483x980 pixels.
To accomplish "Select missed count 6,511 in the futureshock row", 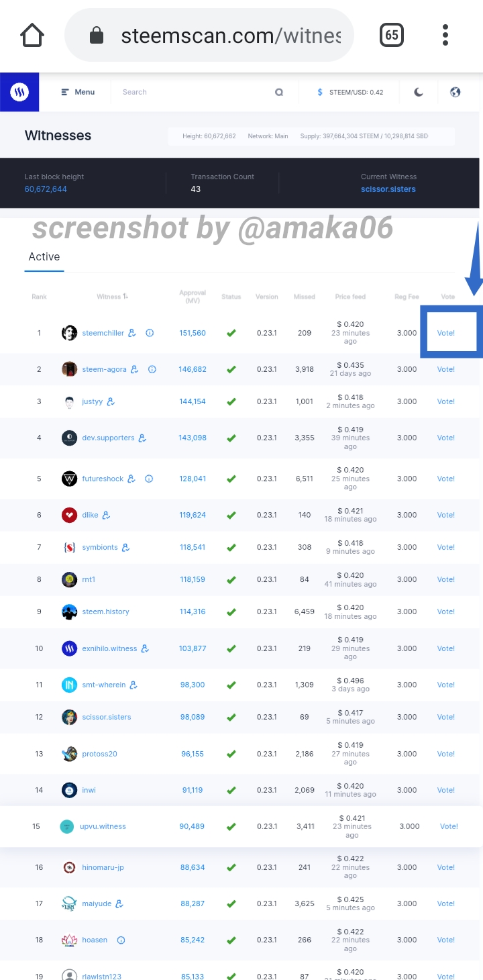I will (305, 479).
